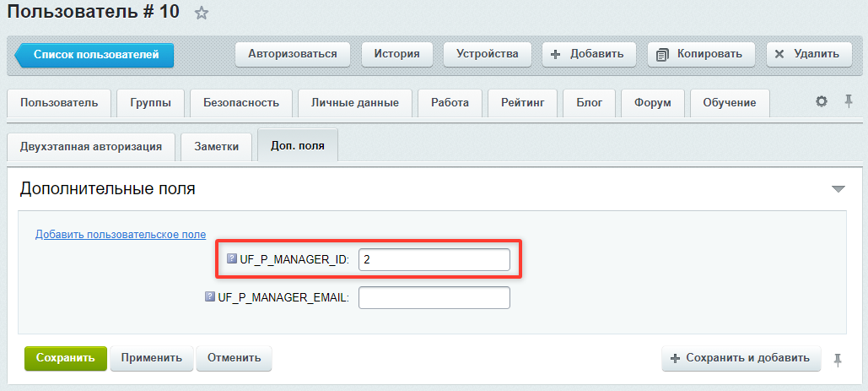Focus the UF_P_MANAGER_ID input field
Image resolution: width=868 pixels, height=391 pixels.
(434, 259)
